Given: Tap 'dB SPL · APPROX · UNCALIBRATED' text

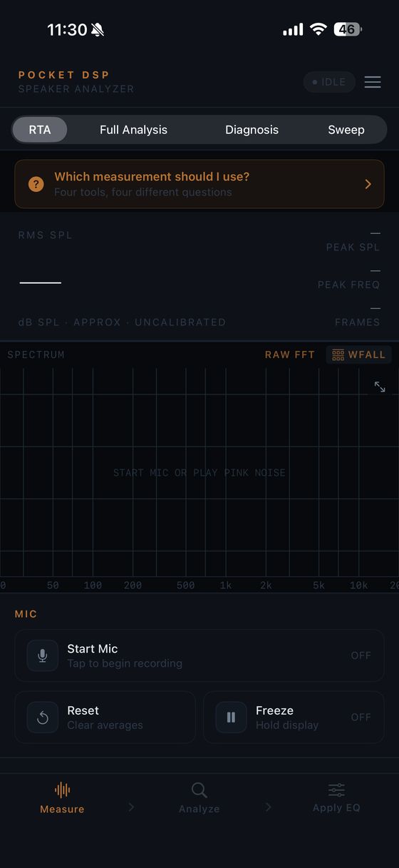Looking at the screenshot, I should (122, 322).
